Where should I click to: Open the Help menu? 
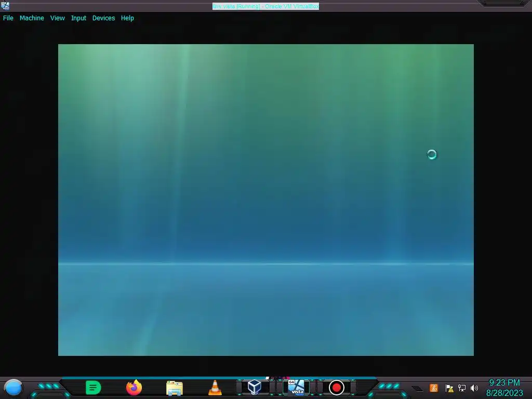[127, 18]
